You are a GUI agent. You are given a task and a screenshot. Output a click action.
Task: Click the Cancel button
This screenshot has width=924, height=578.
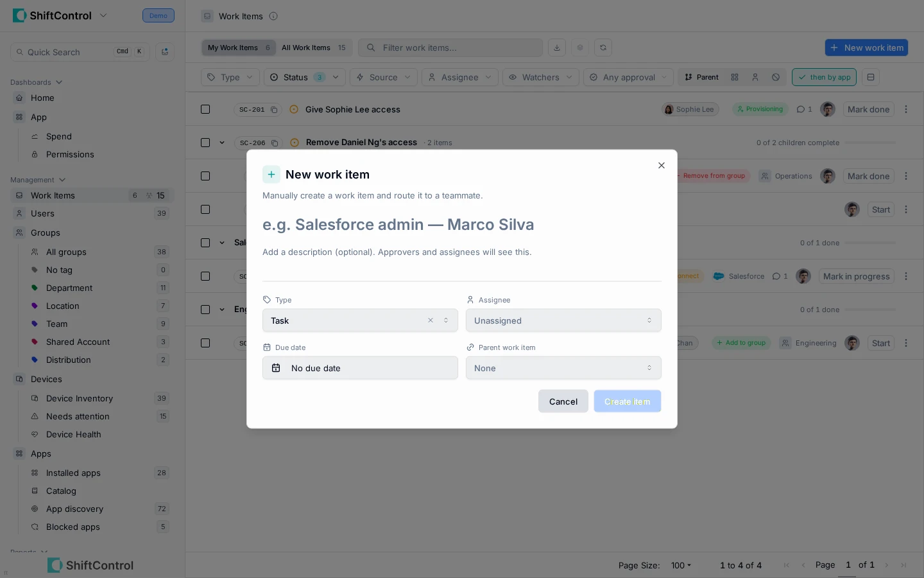coord(563,401)
